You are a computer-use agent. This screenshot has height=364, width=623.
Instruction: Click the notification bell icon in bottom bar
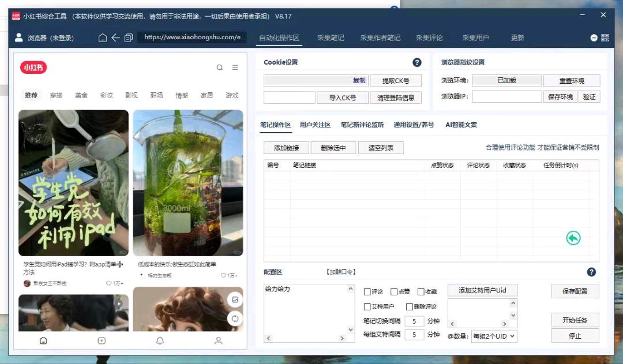[x=160, y=340]
